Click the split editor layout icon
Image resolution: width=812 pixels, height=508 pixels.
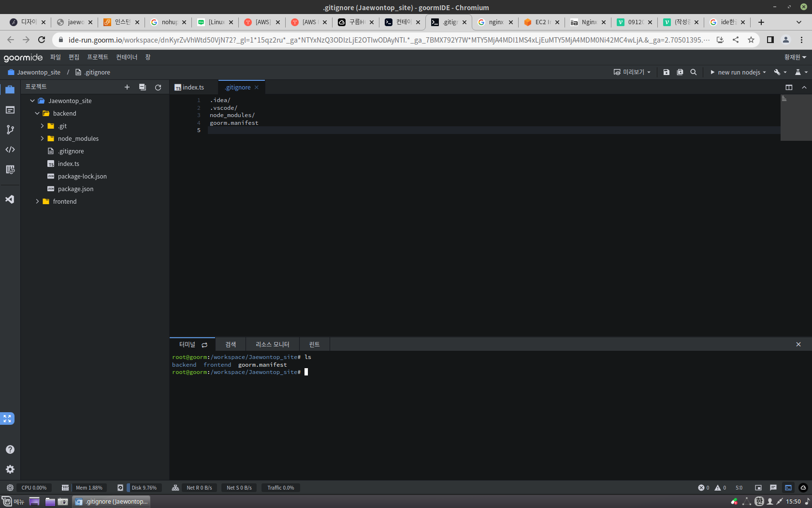[x=789, y=87]
